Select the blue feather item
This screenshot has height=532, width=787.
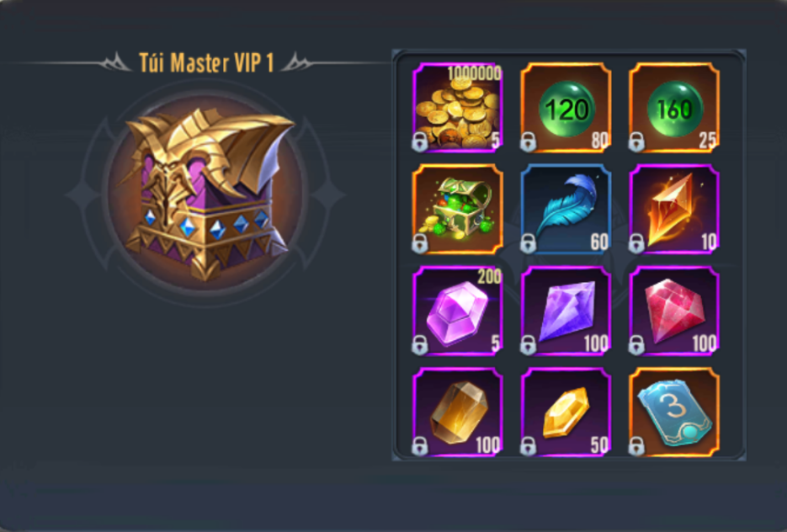pyautogui.click(x=566, y=209)
